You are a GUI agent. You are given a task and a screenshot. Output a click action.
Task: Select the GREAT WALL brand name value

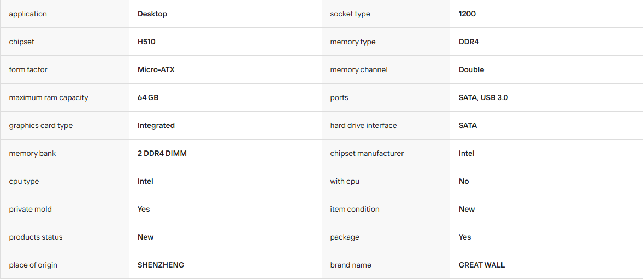click(x=482, y=265)
